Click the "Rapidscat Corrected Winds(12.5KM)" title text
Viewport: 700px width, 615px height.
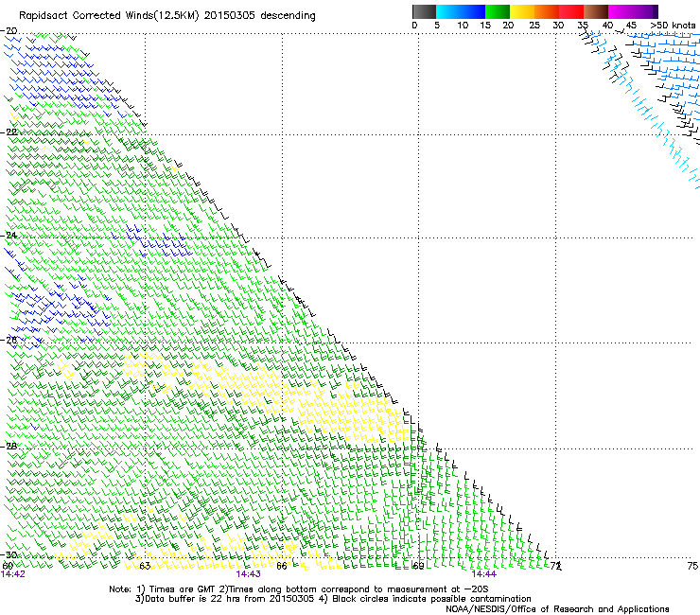click(x=110, y=16)
